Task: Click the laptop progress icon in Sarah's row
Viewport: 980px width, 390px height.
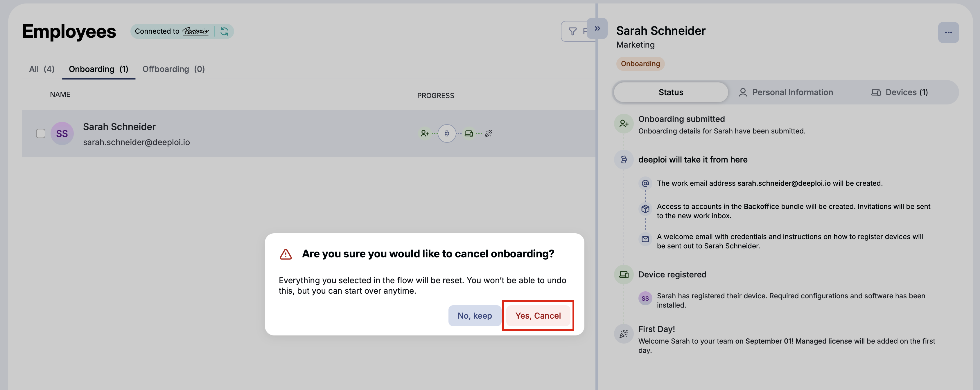Action: [469, 133]
